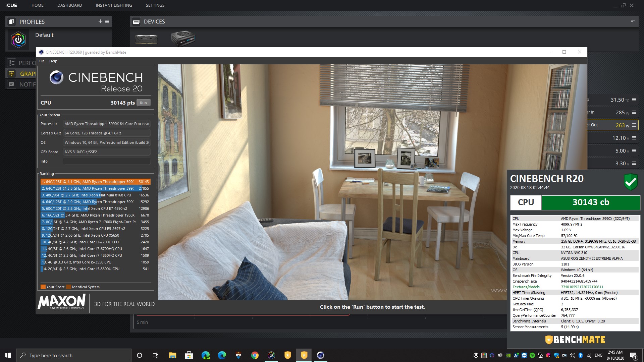
Task: Open the Wi-Fi network tray icon
Action: (x=589, y=355)
